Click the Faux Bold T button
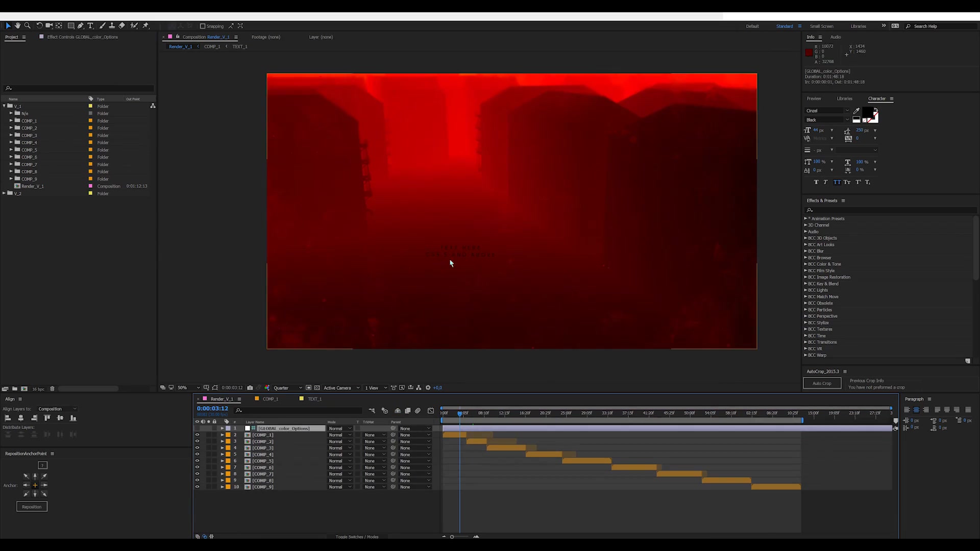Image resolution: width=980 pixels, height=551 pixels. pos(816,182)
